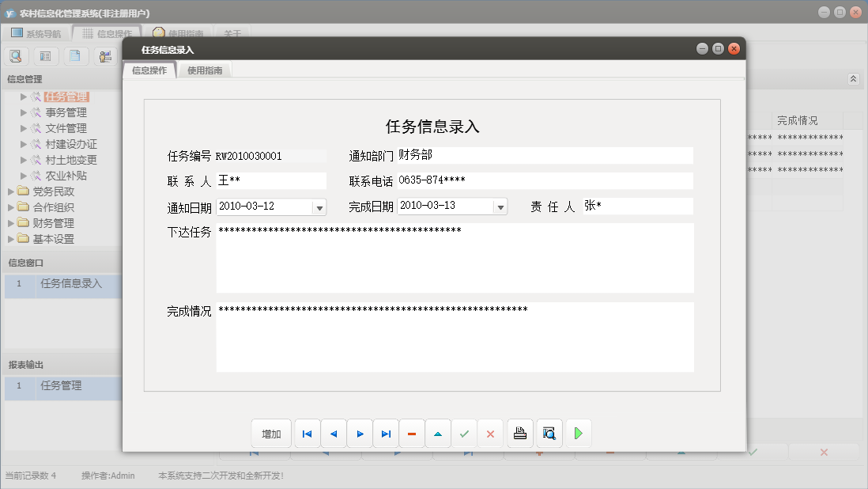The width and height of the screenshot is (868, 489).
Task: Select the search preview icon in the toolbar
Action: pos(15,55)
